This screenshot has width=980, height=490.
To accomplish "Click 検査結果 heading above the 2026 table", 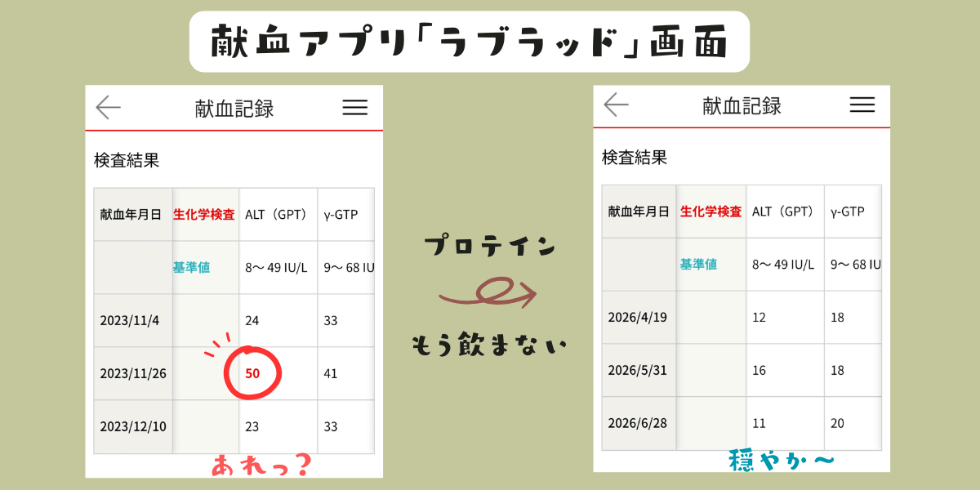I will click(635, 157).
